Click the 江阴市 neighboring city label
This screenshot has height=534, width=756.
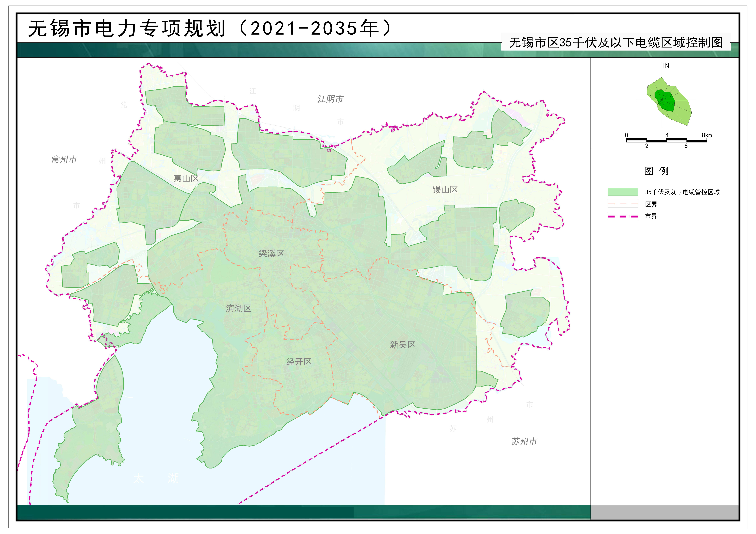tap(330, 99)
